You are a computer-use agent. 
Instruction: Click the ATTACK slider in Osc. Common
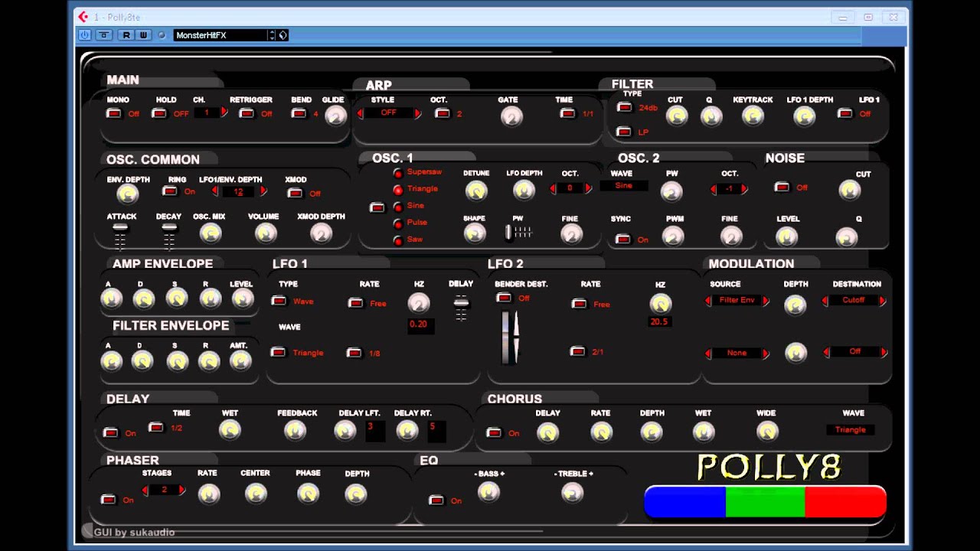pyautogui.click(x=120, y=236)
